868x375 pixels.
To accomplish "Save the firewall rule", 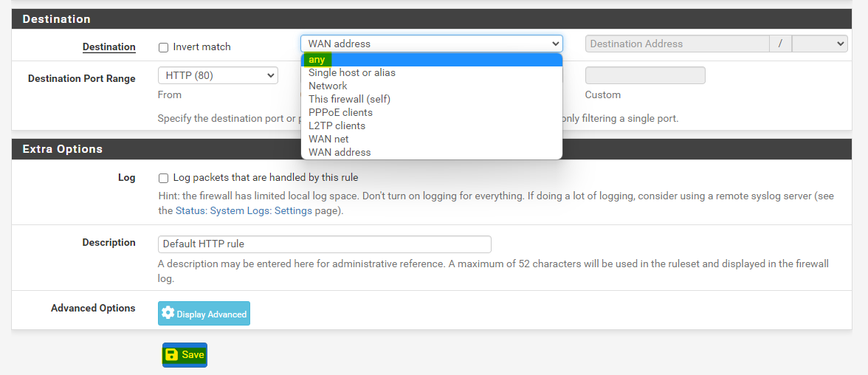I will pyautogui.click(x=185, y=355).
